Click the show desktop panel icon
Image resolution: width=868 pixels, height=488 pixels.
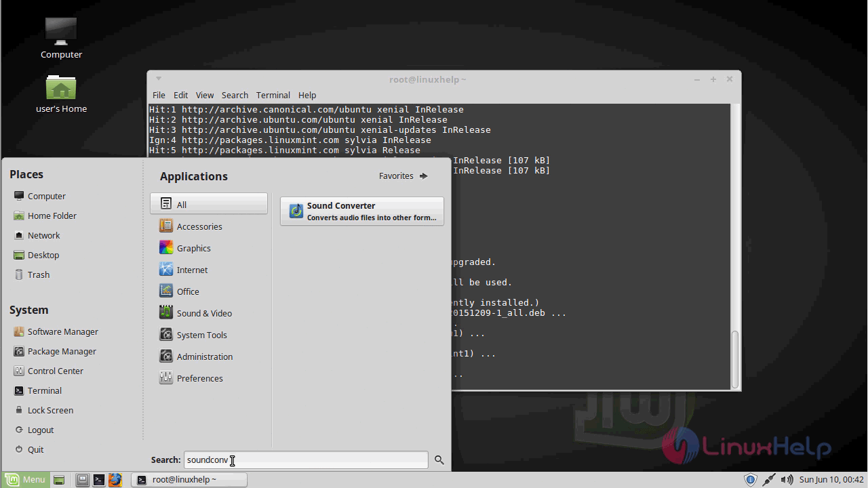pyautogui.click(x=59, y=480)
